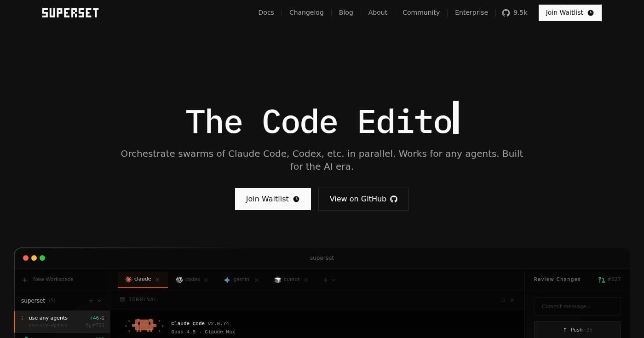This screenshot has height=338, width=644.
Task: Click the plus icon next to New Workspace
Action: [25, 280]
